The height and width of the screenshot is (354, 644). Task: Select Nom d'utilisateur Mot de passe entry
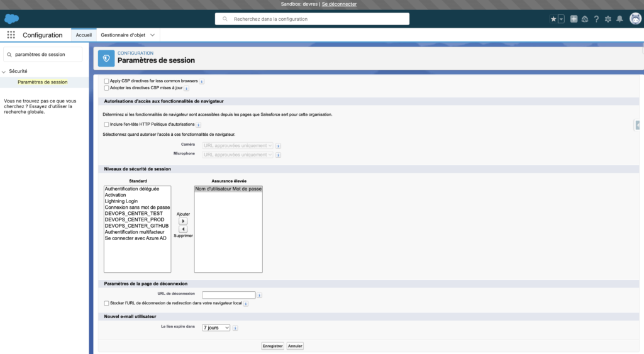click(228, 189)
